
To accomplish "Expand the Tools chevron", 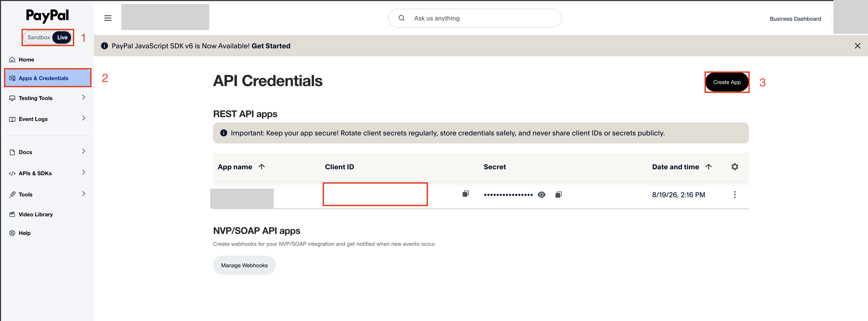I will pos(84,193).
